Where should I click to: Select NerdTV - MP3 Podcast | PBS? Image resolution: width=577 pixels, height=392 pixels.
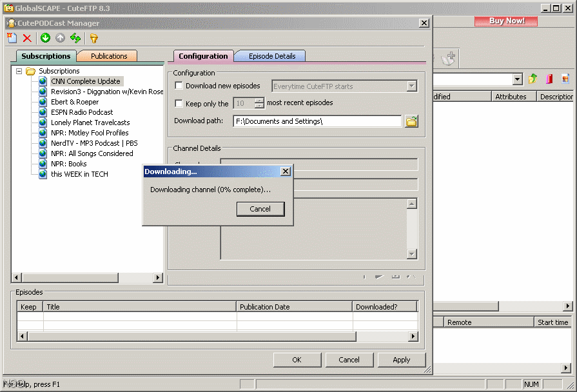94,143
